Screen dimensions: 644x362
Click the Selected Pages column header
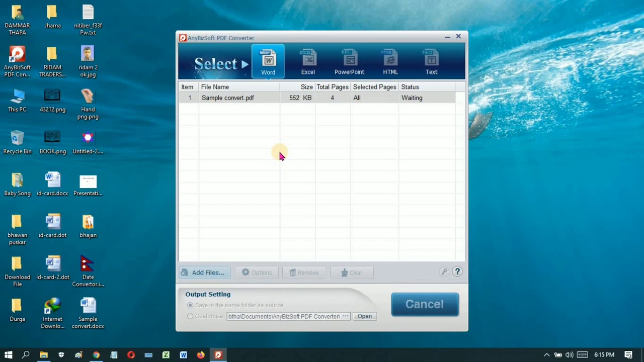375,87
